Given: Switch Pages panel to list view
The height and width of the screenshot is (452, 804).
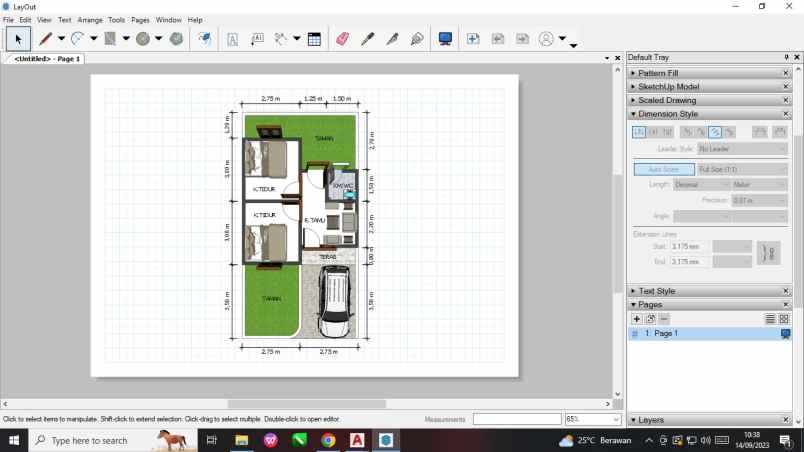Looking at the screenshot, I should pyautogui.click(x=770, y=319).
